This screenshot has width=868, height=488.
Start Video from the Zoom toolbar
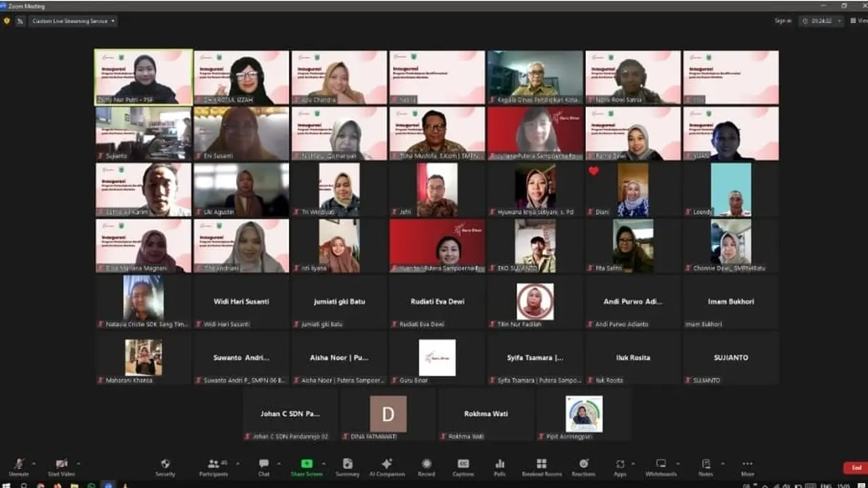(x=62, y=467)
